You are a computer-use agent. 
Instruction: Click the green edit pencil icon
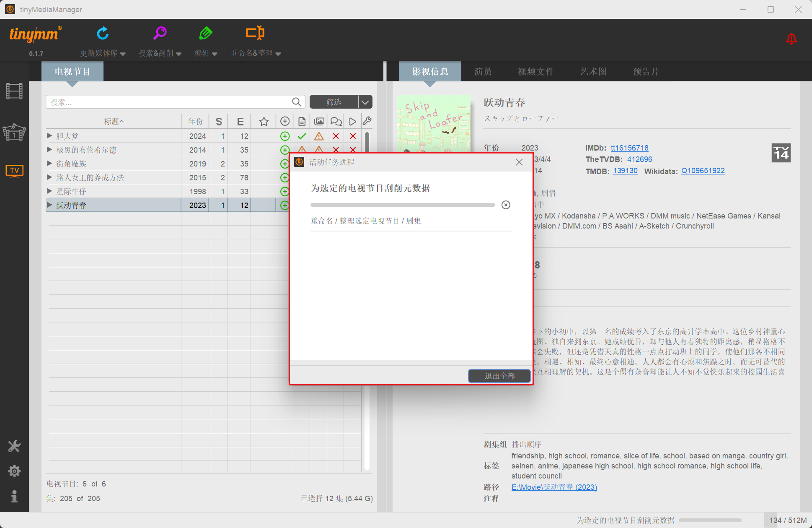(x=205, y=33)
